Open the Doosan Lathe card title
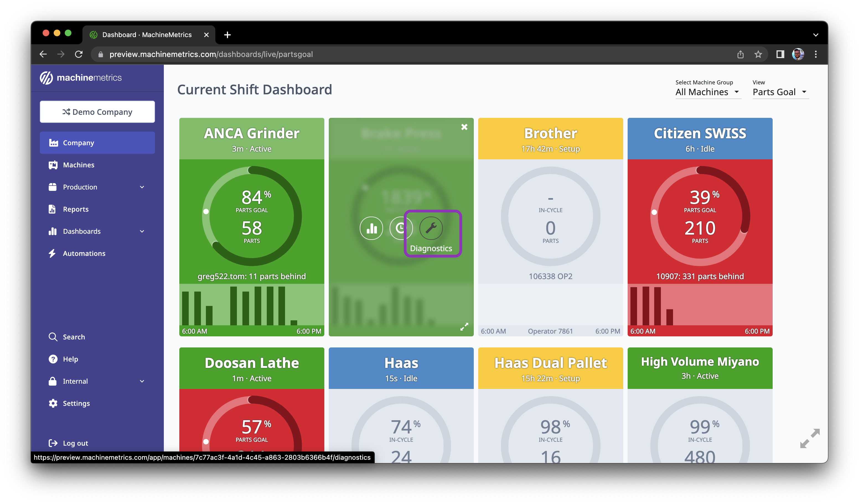This screenshot has width=859, height=504. pyautogui.click(x=252, y=363)
